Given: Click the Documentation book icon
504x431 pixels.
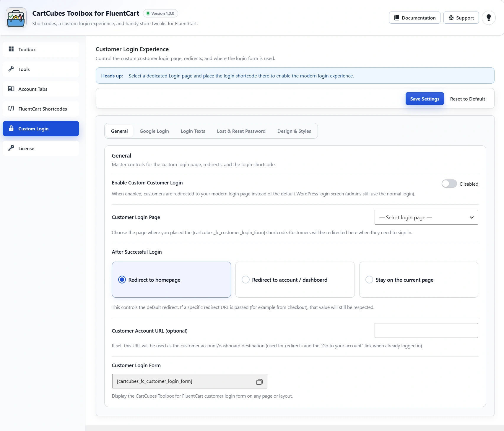Looking at the screenshot, I should coord(397,18).
